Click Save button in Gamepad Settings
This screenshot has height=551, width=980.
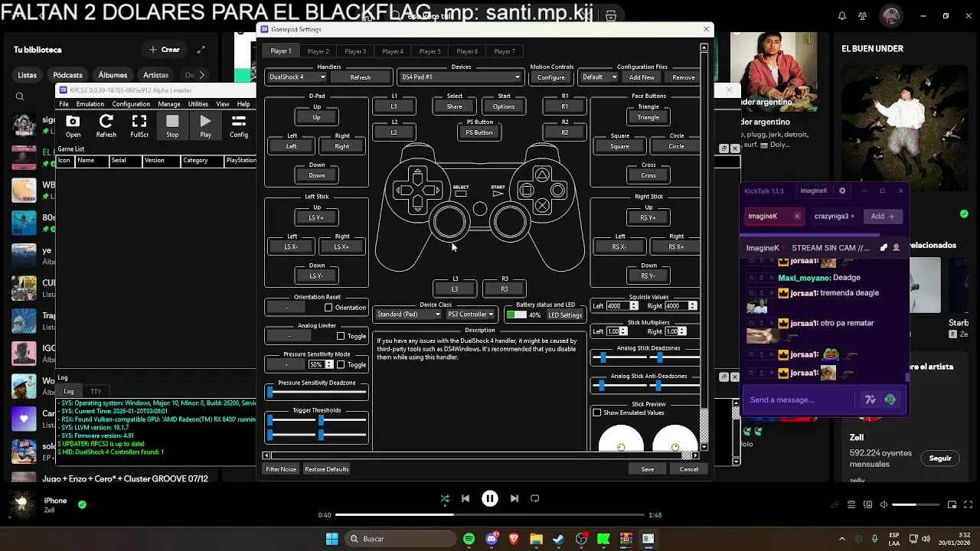(648, 469)
